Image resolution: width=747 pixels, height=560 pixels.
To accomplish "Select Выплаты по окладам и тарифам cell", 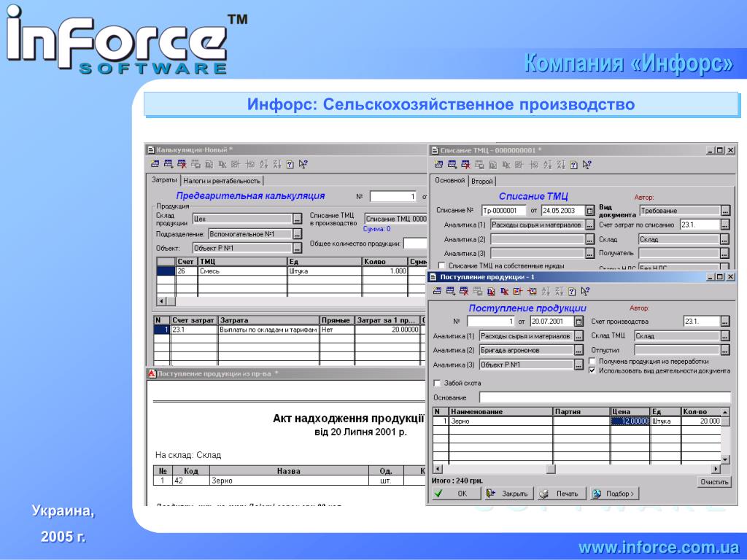I will coord(268,330).
